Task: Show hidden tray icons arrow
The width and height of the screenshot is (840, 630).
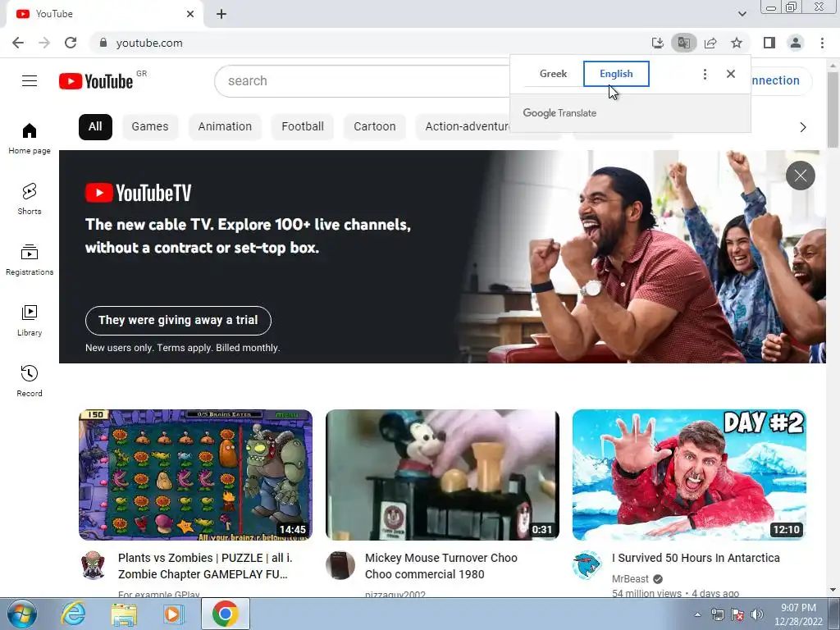Action: 697,614
